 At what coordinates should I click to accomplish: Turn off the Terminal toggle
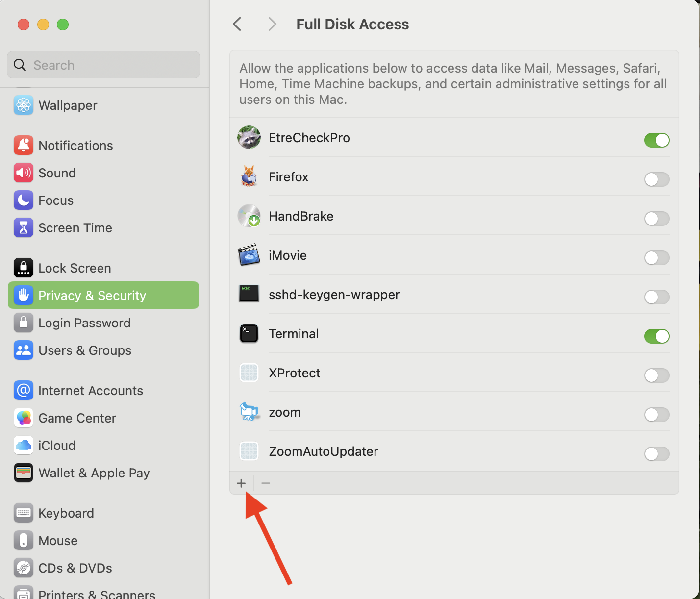pyautogui.click(x=657, y=336)
